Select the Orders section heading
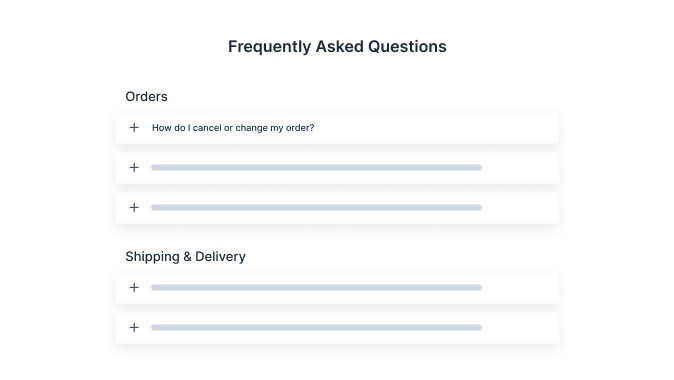The image size is (674, 380). coord(147,96)
